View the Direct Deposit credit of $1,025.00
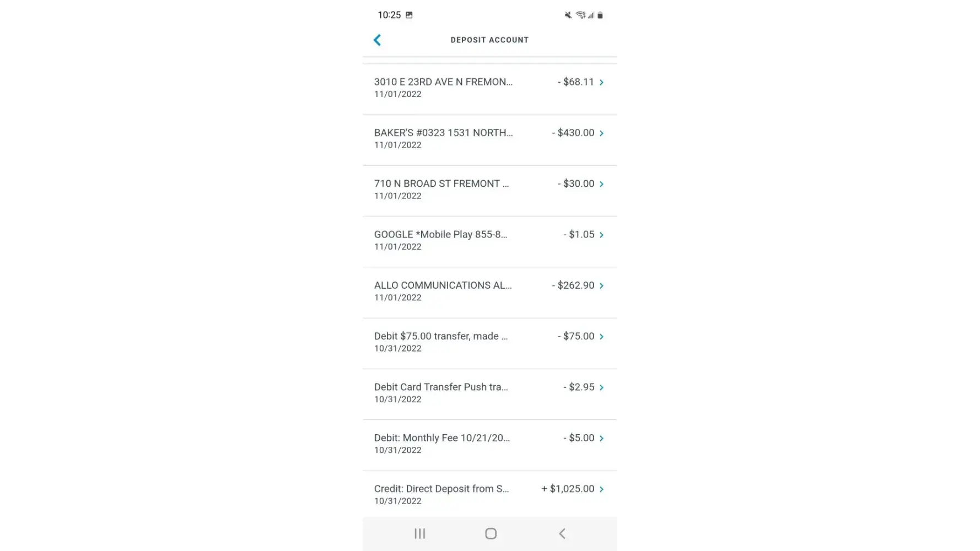980x551 pixels. point(441,494)
